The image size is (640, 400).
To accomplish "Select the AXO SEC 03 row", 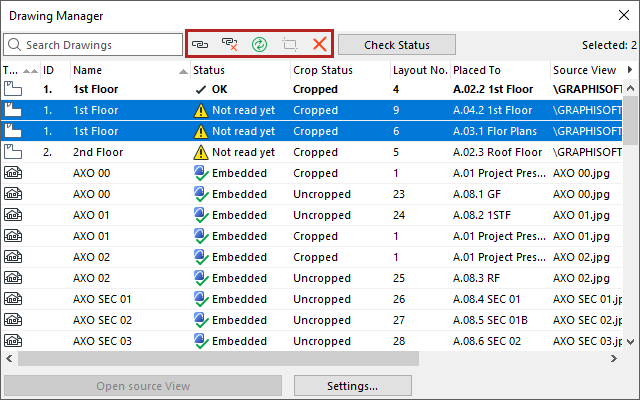I will (x=250, y=341).
